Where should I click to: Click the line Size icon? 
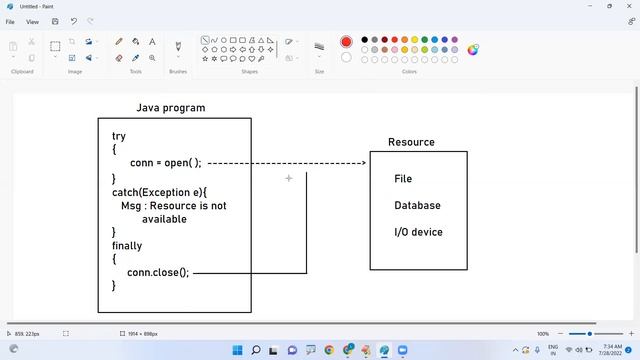click(319, 47)
